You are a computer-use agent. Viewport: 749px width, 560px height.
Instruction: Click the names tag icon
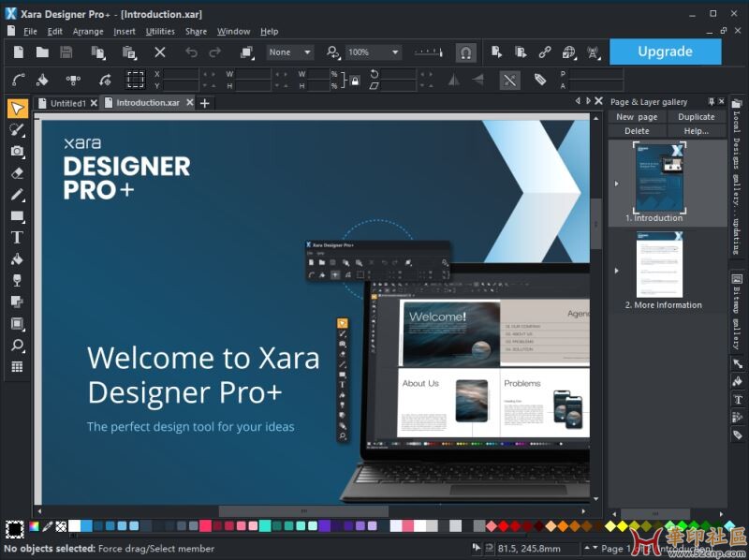tap(540, 80)
